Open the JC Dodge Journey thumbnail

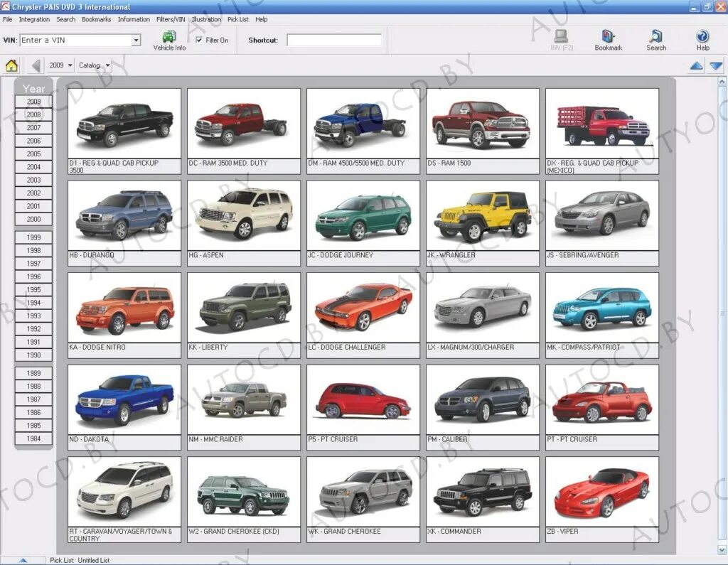click(x=363, y=216)
